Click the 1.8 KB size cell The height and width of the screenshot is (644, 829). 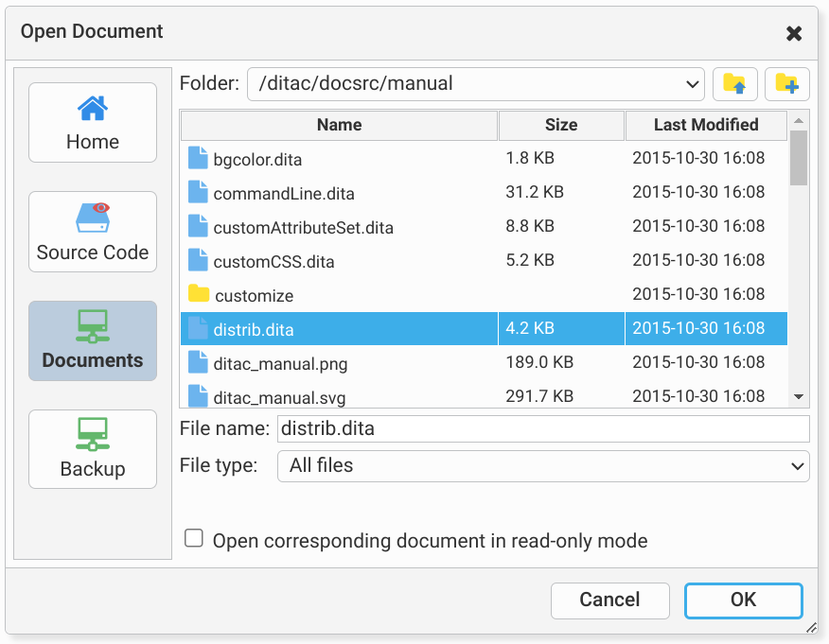pos(530,158)
